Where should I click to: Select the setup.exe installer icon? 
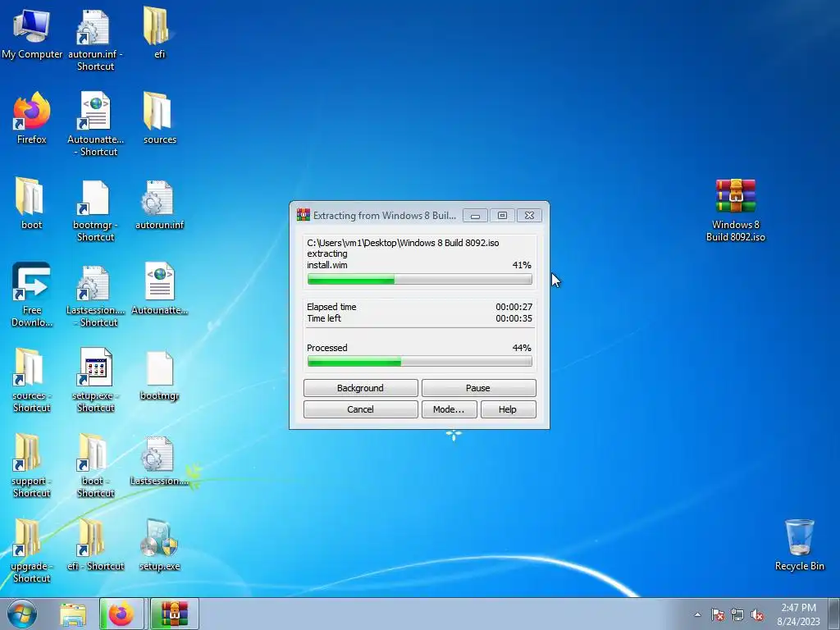(159, 545)
